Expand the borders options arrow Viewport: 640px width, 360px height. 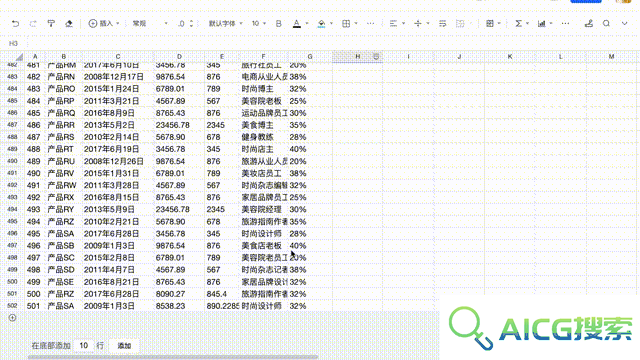click(x=356, y=24)
